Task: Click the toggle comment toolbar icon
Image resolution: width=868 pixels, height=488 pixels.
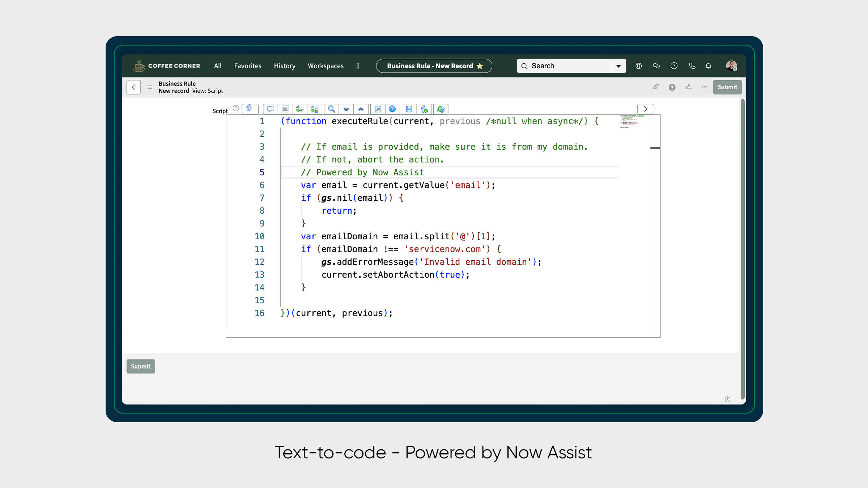Action: pyautogui.click(x=270, y=109)
